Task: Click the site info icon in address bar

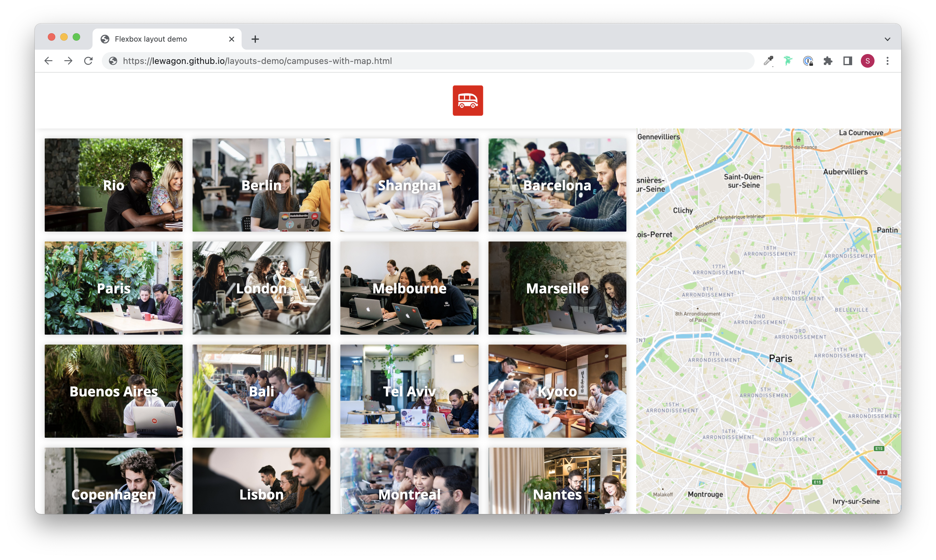Action: [113, 61]
